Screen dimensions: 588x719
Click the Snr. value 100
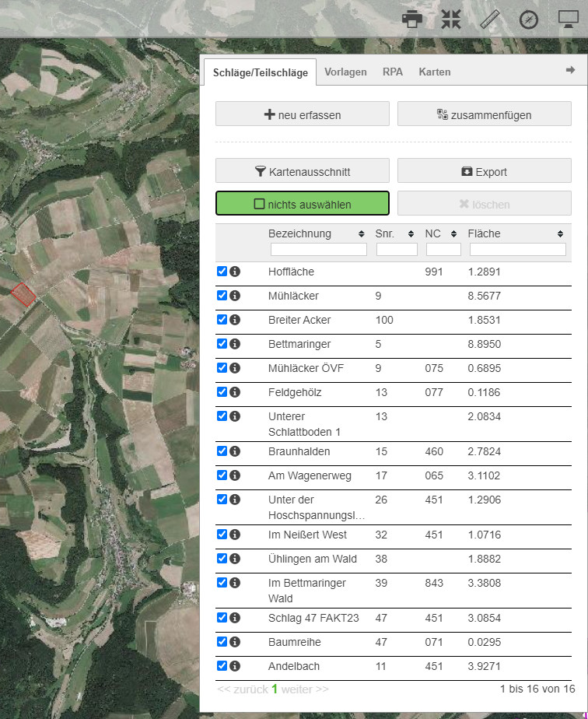[x=384, y=320]
